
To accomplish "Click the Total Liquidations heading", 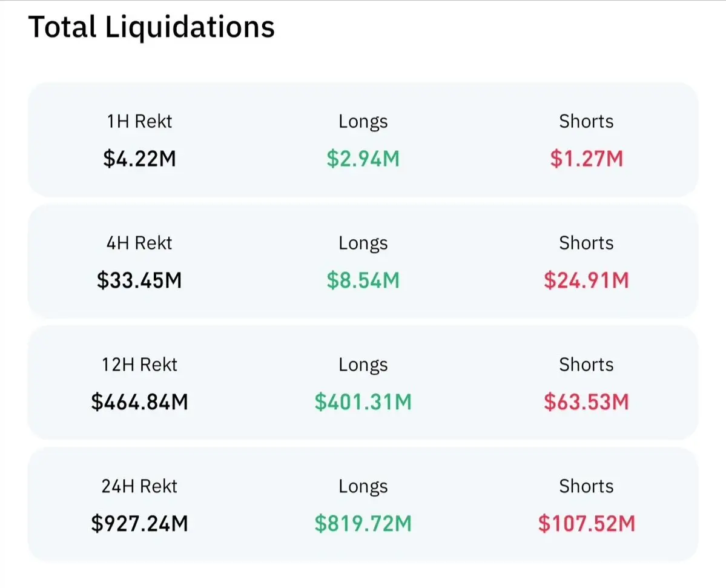I will coord(151,28).
